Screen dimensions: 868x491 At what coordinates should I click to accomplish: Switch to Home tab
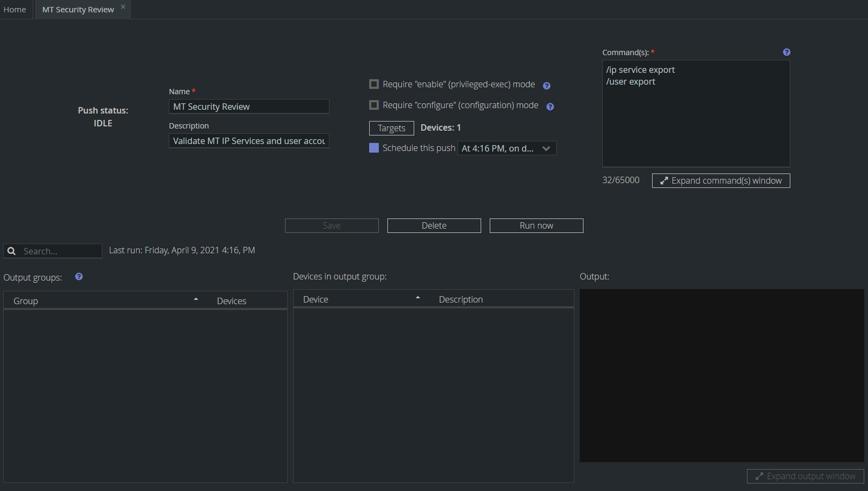[x=14, y=10]
